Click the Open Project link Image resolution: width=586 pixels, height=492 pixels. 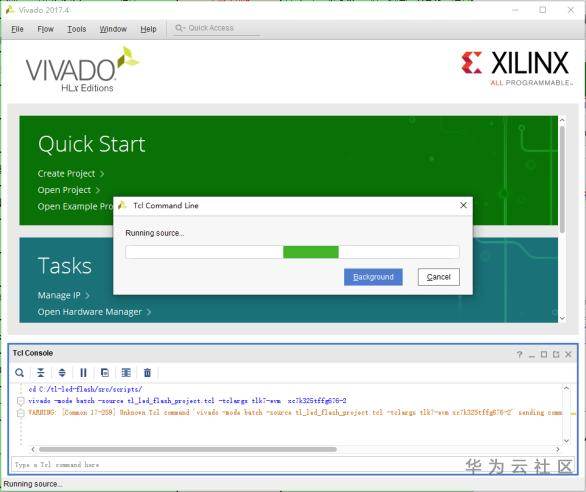coord(69,190)
